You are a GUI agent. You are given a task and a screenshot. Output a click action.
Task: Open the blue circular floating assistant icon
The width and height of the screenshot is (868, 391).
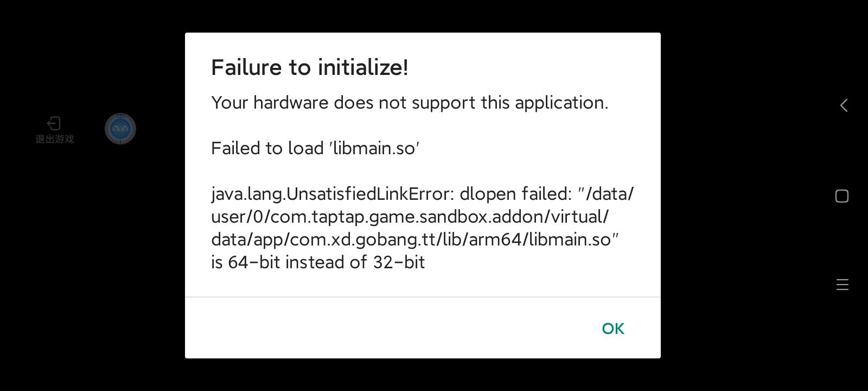click(120, 129)
